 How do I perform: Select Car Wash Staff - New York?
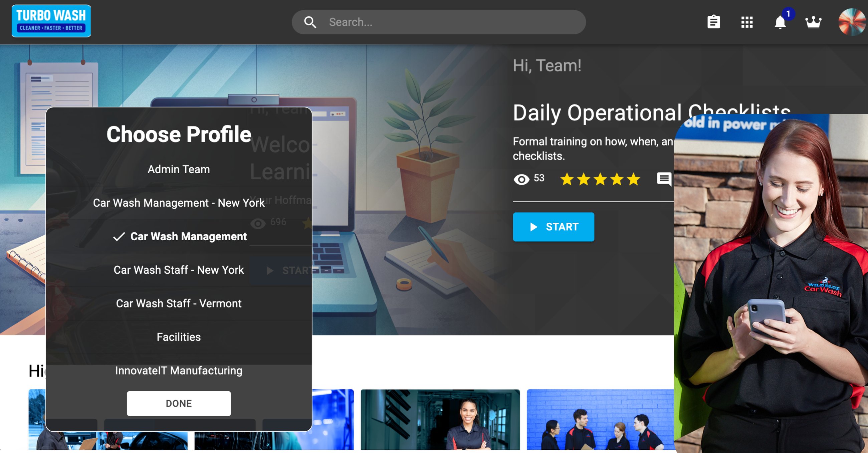tap(179, 270)
